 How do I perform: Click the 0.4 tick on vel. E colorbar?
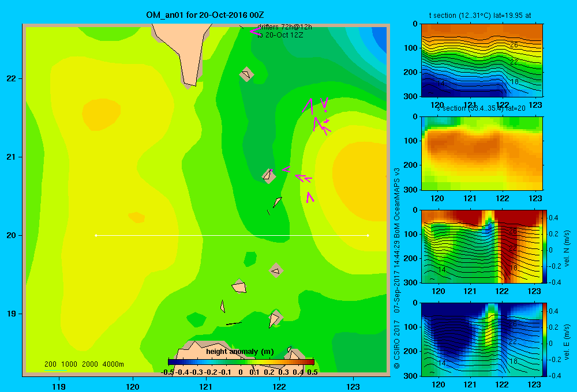[x=554, y=311]
